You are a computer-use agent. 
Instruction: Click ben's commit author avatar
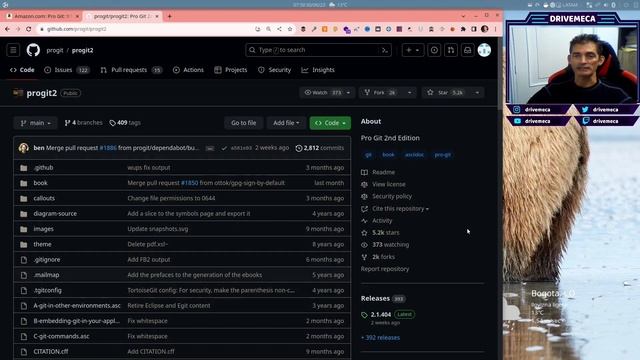pyautogui.click(x=24, y=148)
